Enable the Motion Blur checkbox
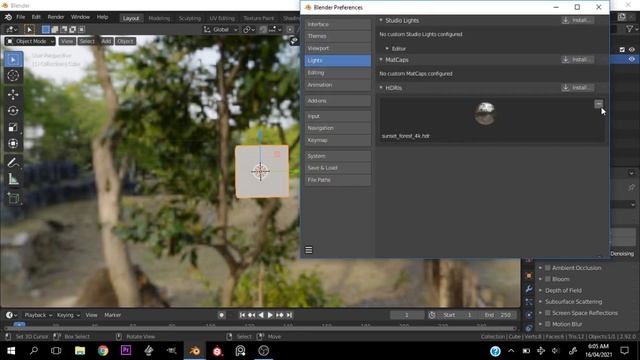The image size is (640, 360). point(548,324)
